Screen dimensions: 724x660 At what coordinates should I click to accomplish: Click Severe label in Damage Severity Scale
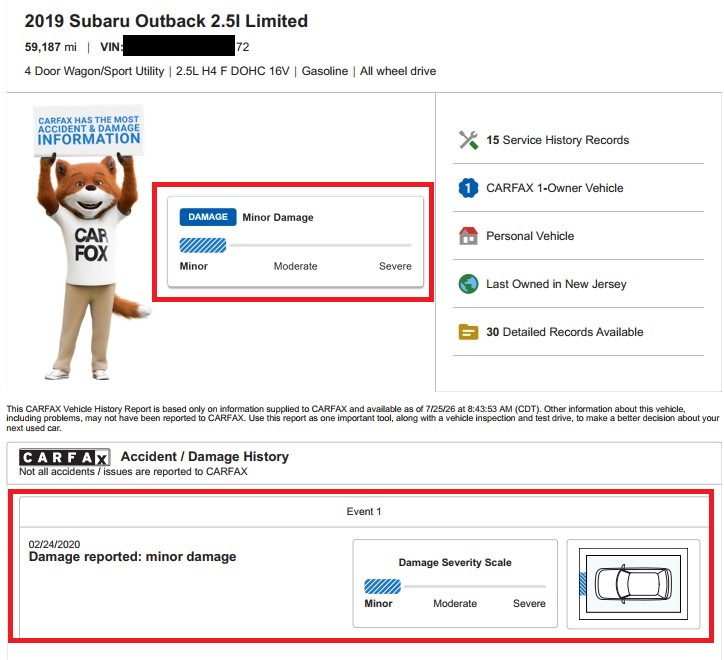click(529, 603)
